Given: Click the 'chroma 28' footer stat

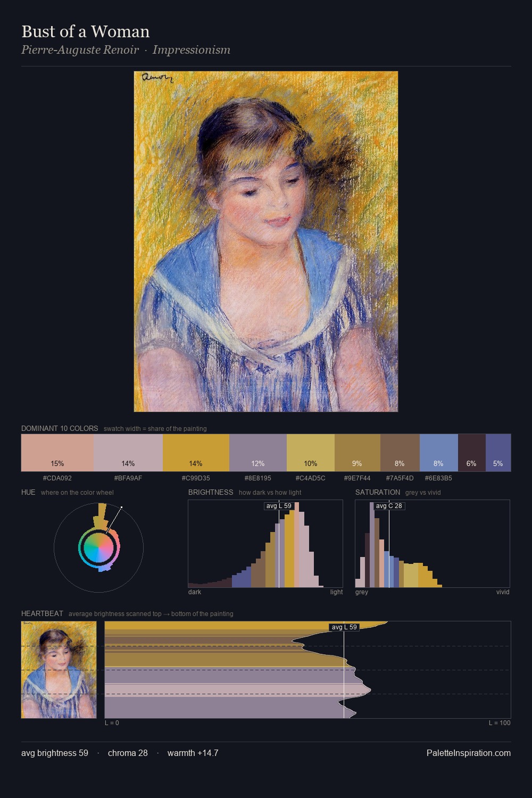Looking at the screenshot, I should tap(128, 753).
